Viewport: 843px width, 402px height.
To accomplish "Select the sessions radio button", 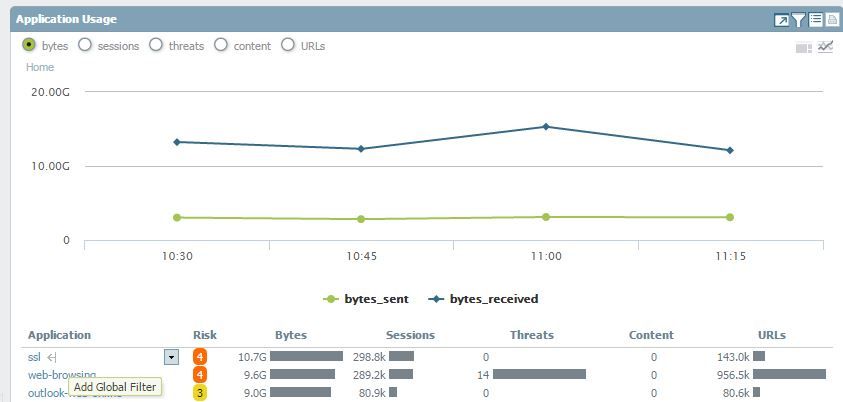I will click(x=85, y=45).
